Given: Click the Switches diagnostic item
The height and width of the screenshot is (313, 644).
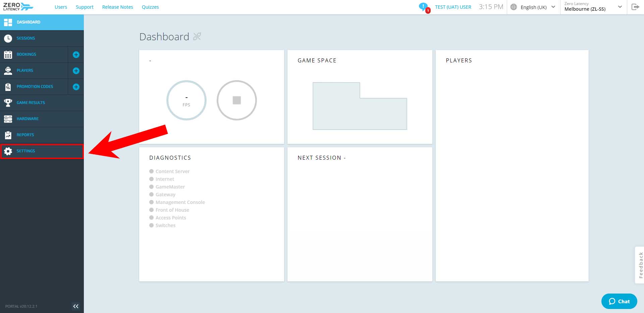Looking at the screenshot, I should tap(162, 225).
